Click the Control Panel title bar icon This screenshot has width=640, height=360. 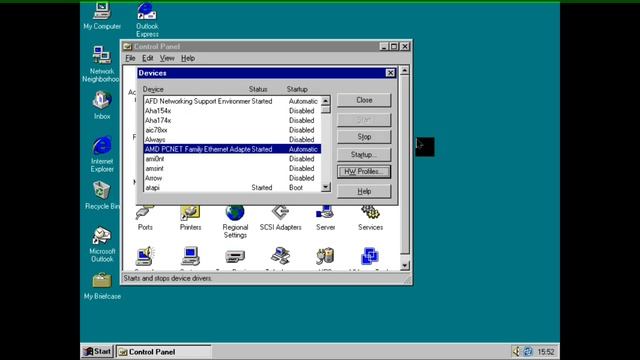point(127,47)
